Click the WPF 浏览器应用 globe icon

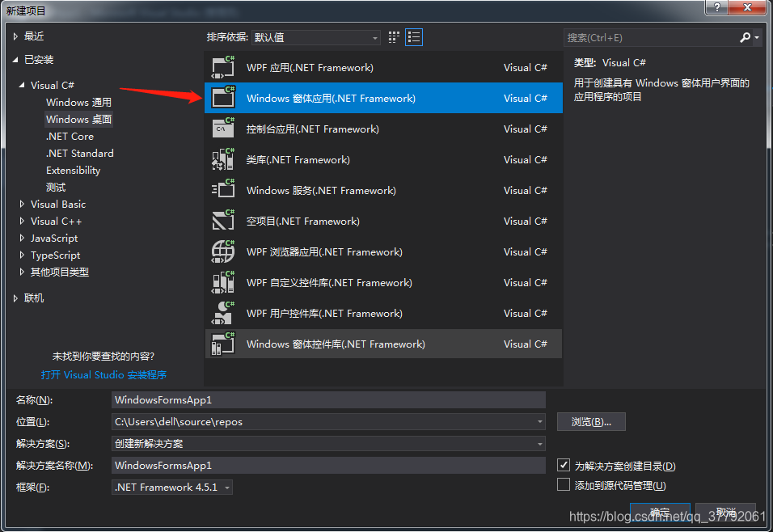[223, 252]
